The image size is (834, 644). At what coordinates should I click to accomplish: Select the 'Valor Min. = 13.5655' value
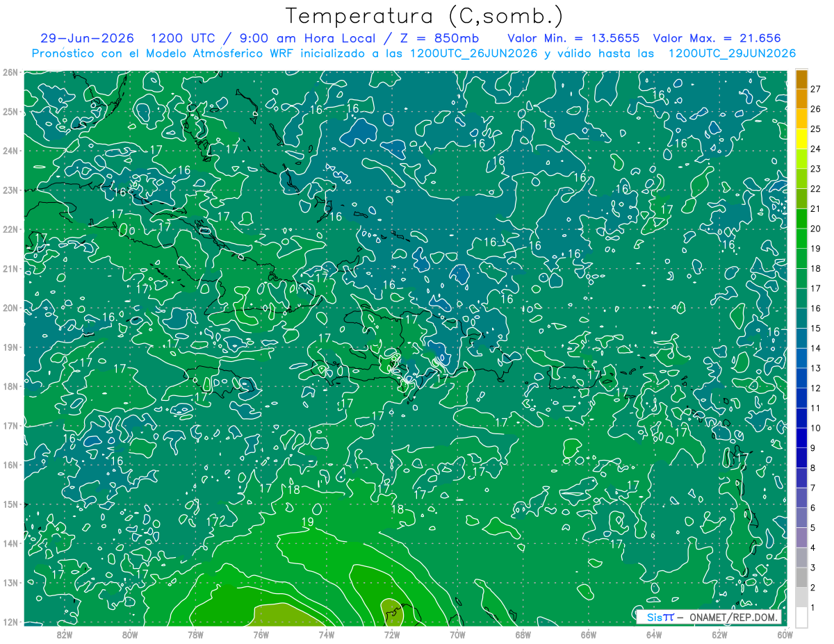573,38
